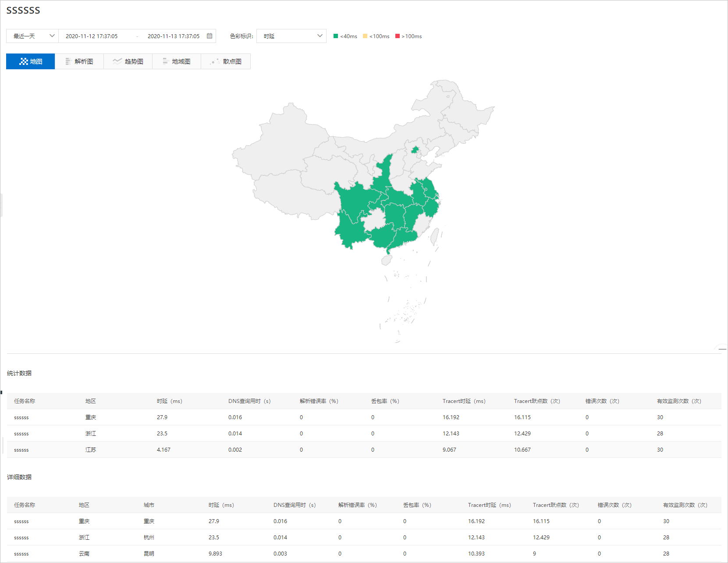Click the 错误次数 (次) header in detail table
The image size is (728, 563).
[614, 505]
